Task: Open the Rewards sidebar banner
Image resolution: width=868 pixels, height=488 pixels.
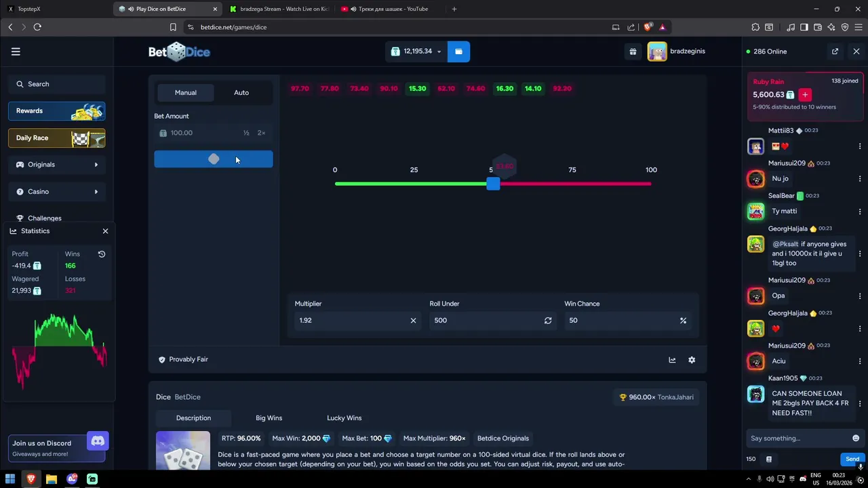Action: (x=57, y=111)
